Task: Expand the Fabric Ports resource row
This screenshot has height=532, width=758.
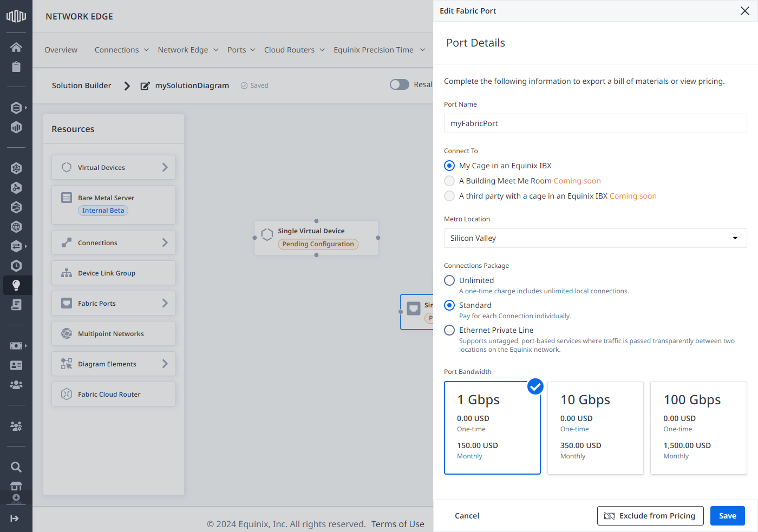Action: (114, 303)
